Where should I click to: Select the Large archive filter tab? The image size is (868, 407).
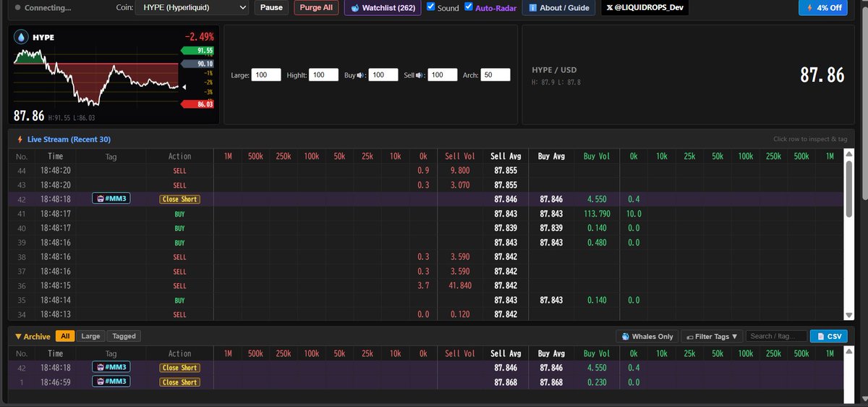coord(91,336)
